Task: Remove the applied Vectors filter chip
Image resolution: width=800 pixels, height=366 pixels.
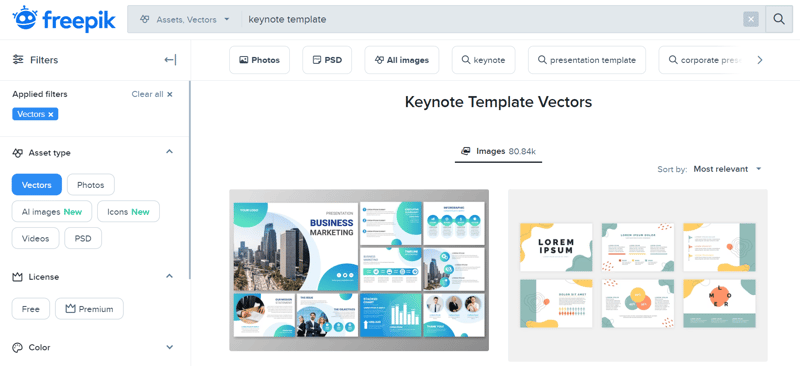Action: [x=35, y=114]
